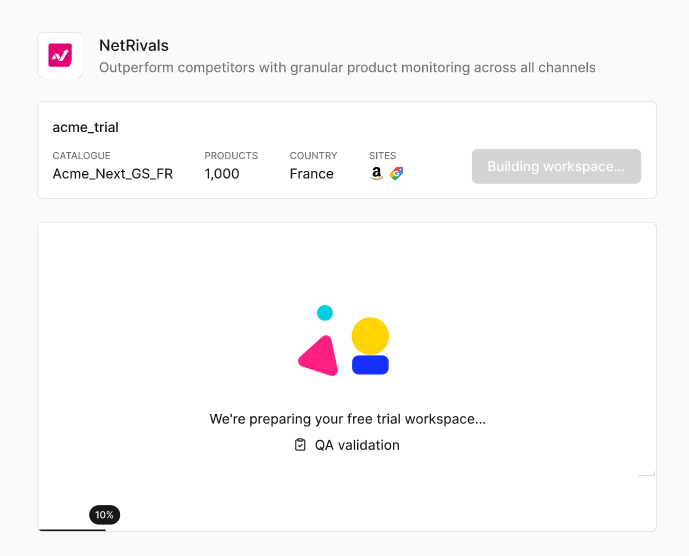Click the yellow circle shape in the loader
Image resolution: width=689 pixels, height=556 pixels.
[x=370, y=335]
